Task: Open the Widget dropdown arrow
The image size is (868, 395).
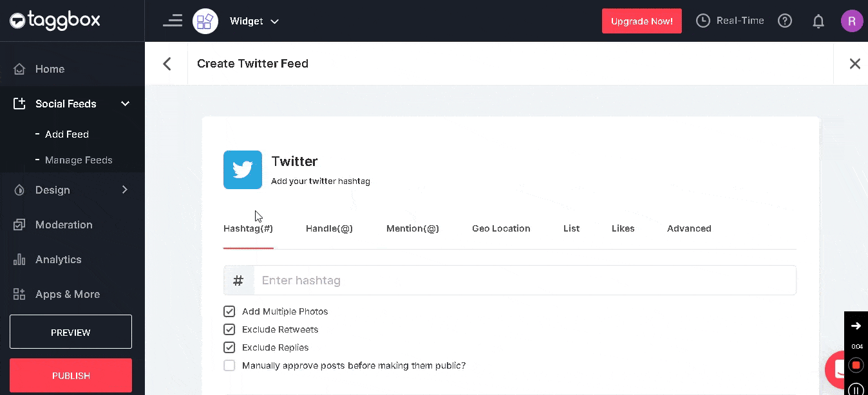Action: pos(274,22)
